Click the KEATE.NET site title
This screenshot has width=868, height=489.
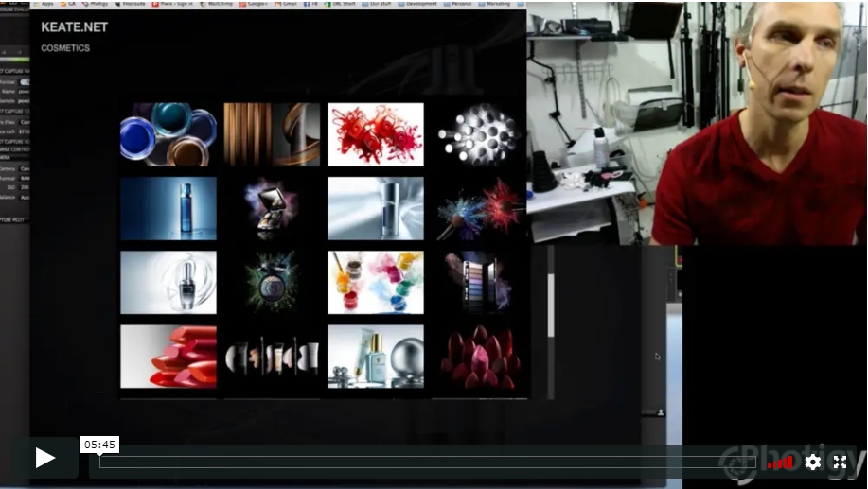[74, 27]
